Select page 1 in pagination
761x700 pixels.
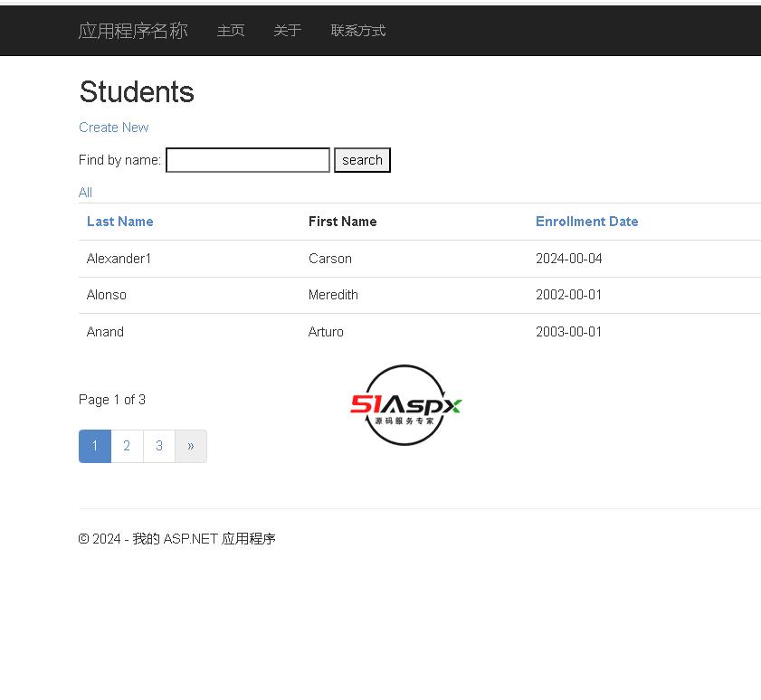pos(95,446)
